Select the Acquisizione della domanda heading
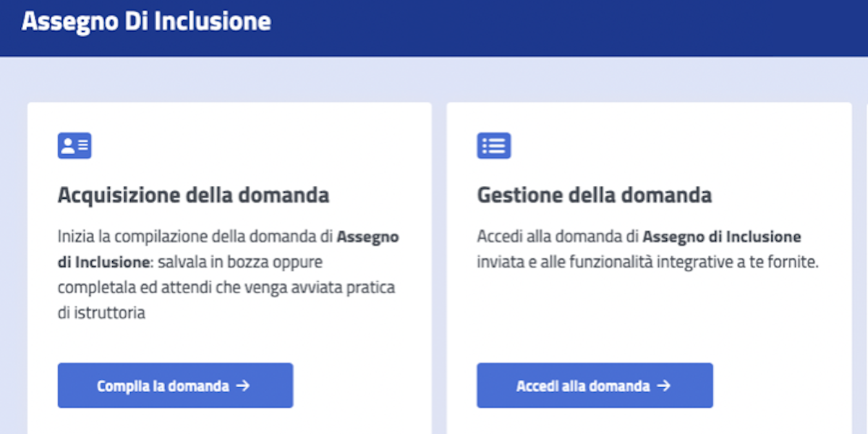The image size is (868, 434). tap(193, 195)
